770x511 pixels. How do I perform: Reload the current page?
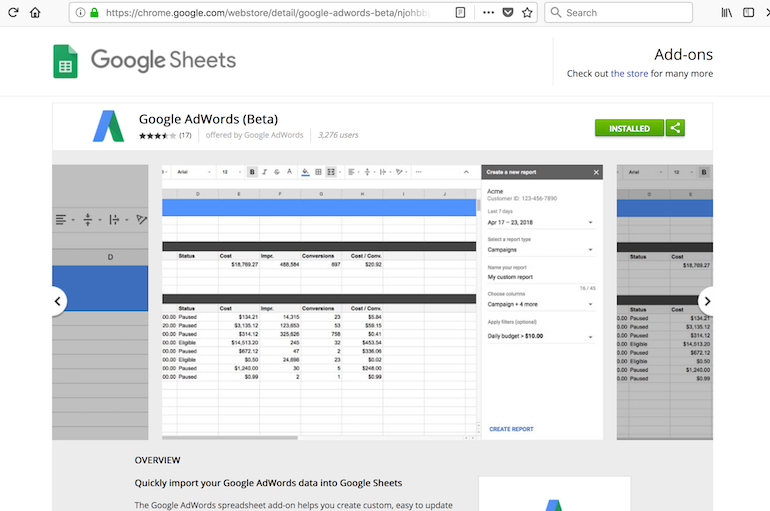pos(13,12)
